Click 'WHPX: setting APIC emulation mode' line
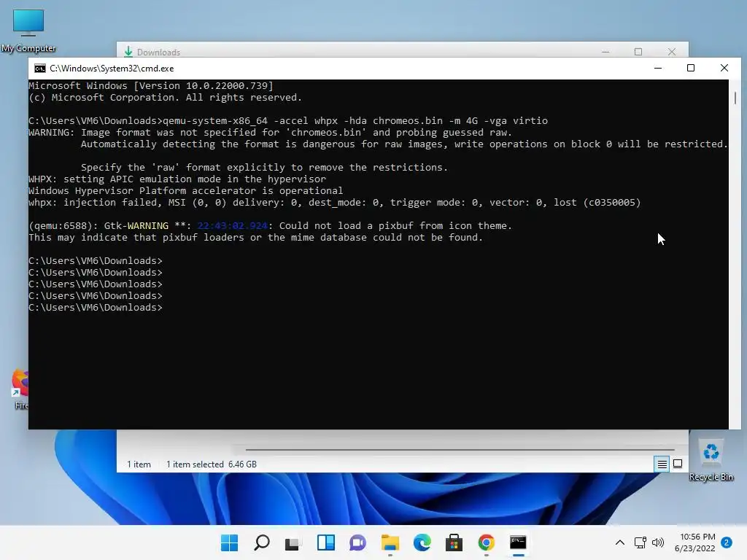This screenshot has width=747, height=560. [x=177, y=179]
